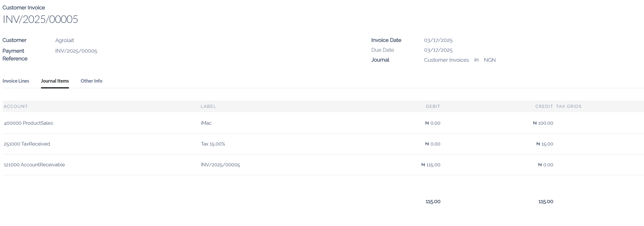Image resolution: width=644 pixels, height=226 pixels.
Task: Click the Debit column header
Action: click(433, 106)
